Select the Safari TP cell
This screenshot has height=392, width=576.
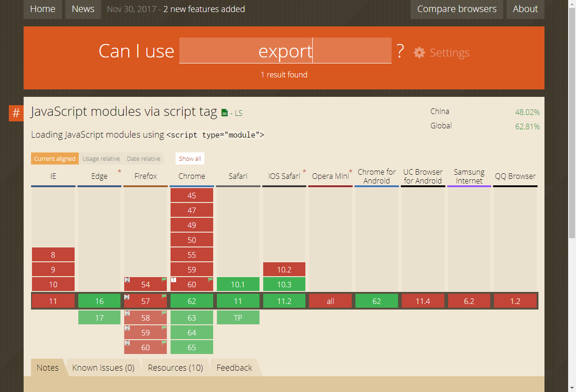pyautogui.click(x=238, y=318)
